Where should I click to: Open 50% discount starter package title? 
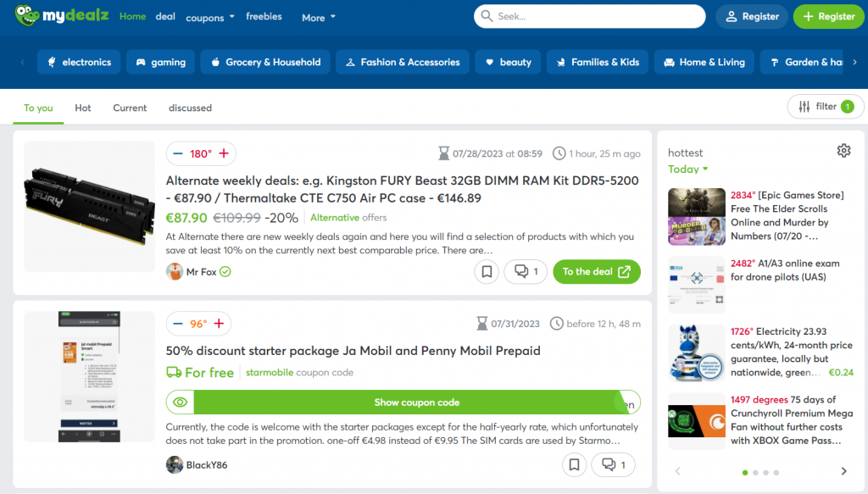[353, 351]
